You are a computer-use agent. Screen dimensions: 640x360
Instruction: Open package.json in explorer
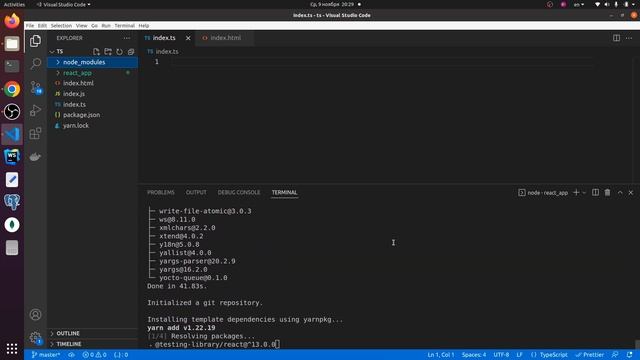coord(93,115)
